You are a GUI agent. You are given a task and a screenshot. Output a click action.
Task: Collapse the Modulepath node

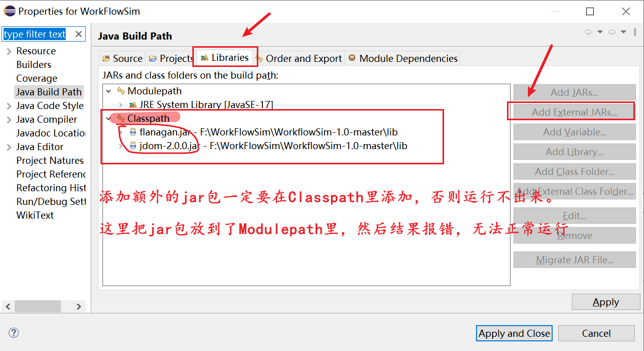click(x=108, y=91)
